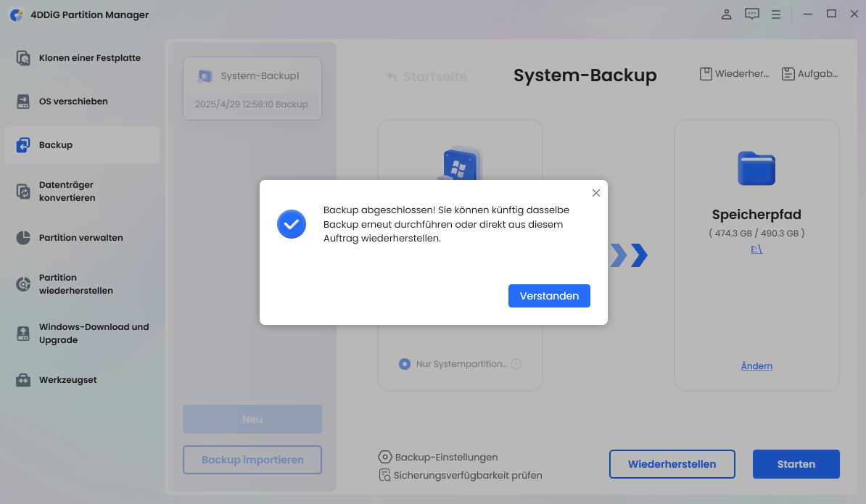Click the 4DDiG Partition Manager logo
Image resolution: width=866 pixels, height=504 pixels.
click(17, 15)
